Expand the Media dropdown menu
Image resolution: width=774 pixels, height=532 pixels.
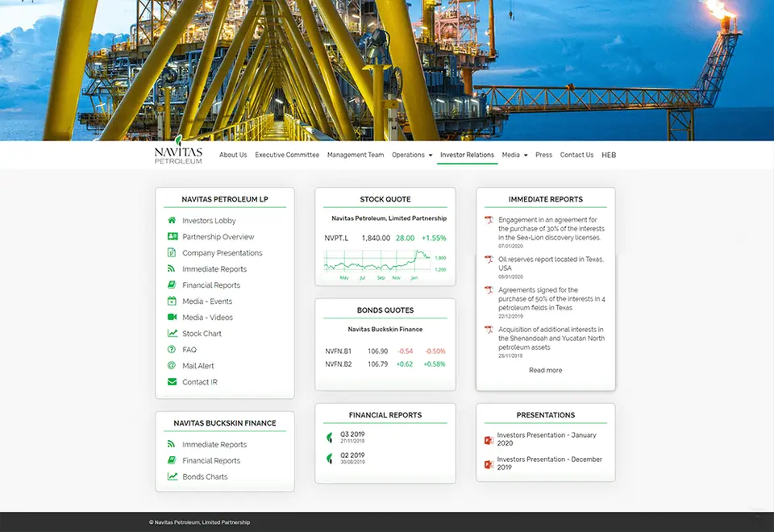click(514, 155)
